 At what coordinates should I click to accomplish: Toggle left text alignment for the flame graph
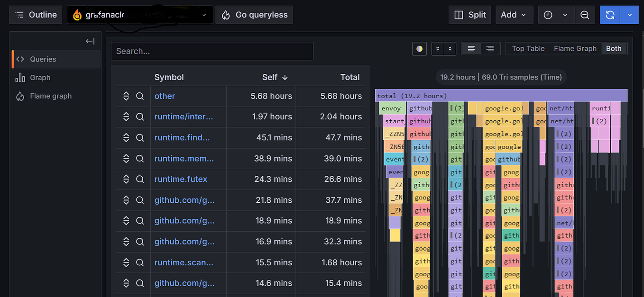[471, 48]
